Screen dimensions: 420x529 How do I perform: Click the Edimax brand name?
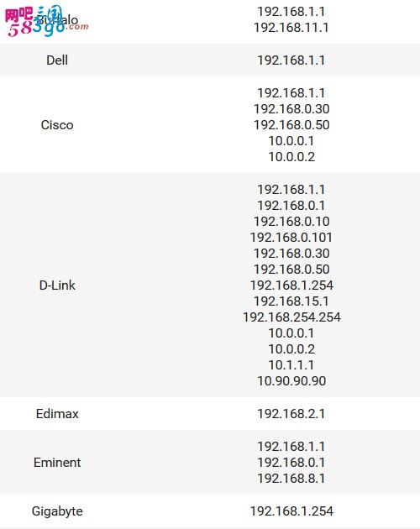click(x=57, y=414)
